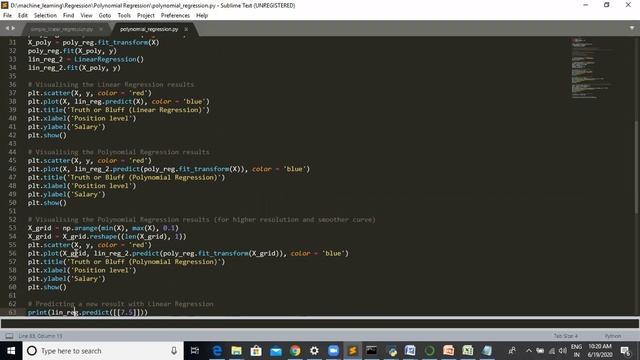Screen dimensions: 640x360
Task: Click 'LinearRegression()' on line 33
Action: point(109,59)
